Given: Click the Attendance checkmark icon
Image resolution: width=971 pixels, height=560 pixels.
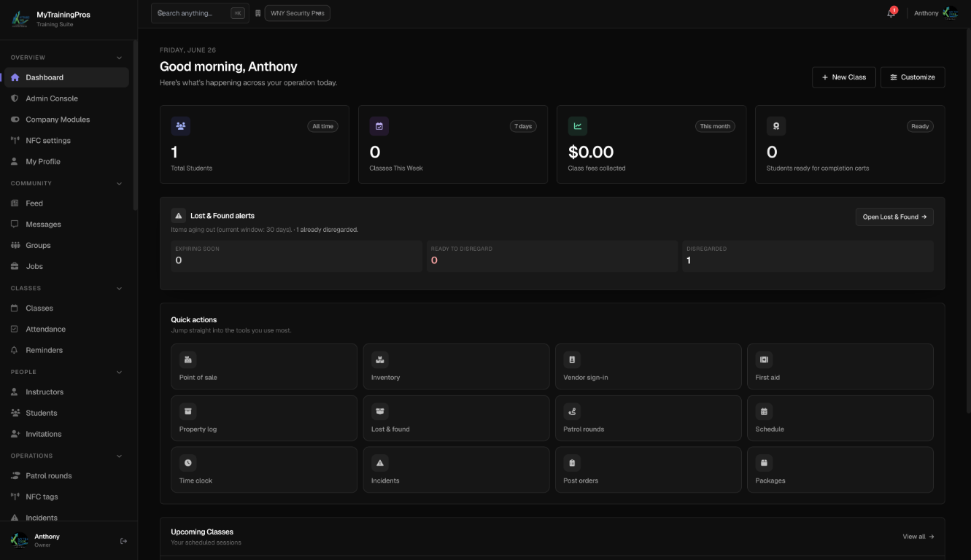Looking at the screenshot, I should click(x=15, y=330).
